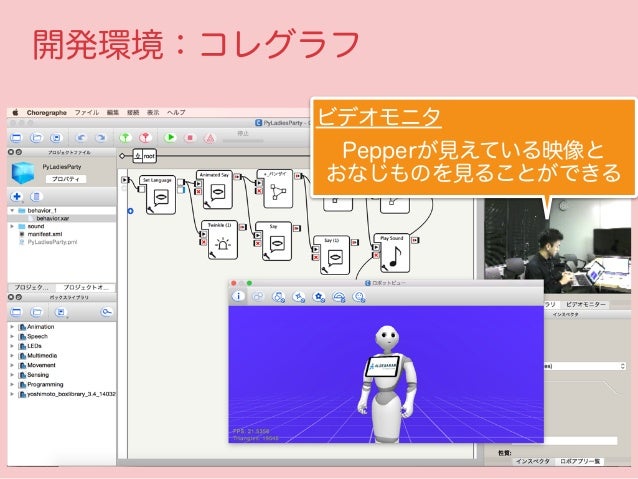Click the red Disconnect from robot icon
The width and height of the screenshot is (638, 479).
tap(145, 138)
